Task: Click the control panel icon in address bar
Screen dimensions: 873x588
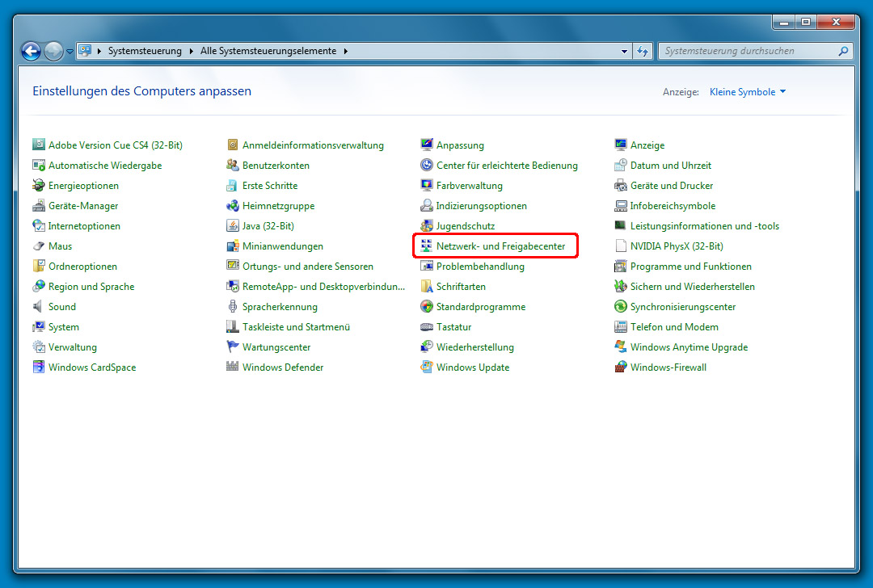Action: click(85, 51)
